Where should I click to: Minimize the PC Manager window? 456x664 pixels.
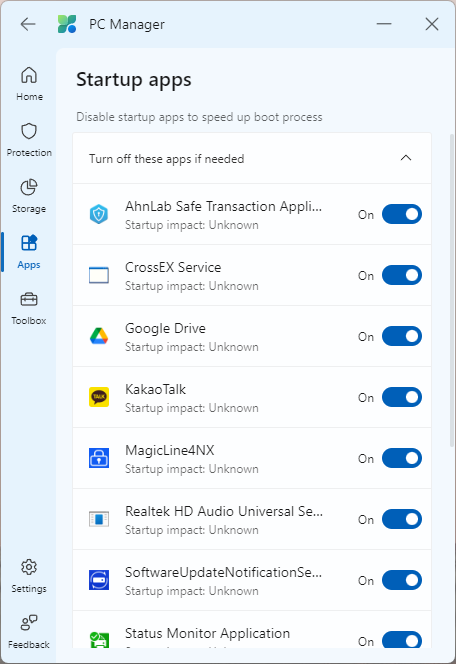pyautogui.click(x=384, y=24)
